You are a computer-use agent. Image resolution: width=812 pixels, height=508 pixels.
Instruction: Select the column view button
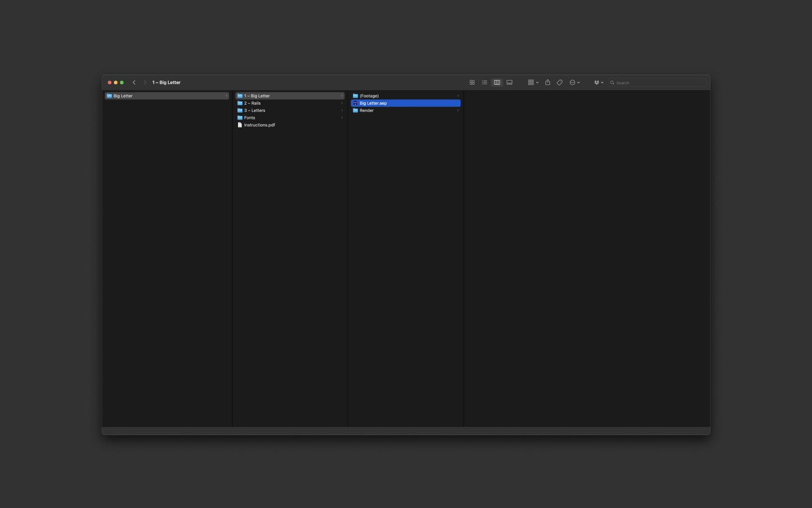tap(497, 83)
